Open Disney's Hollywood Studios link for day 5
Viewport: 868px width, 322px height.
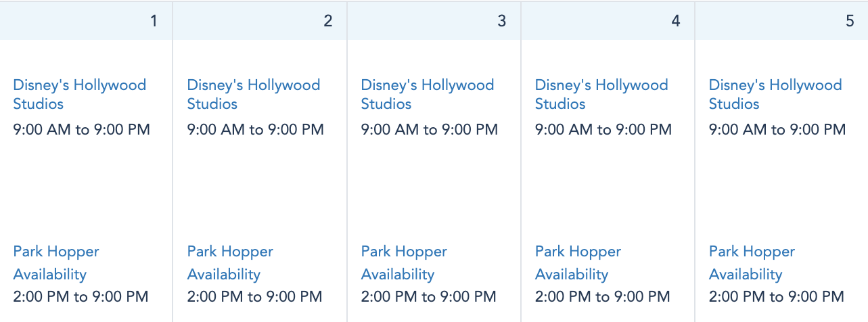click(x=775, y=94)
